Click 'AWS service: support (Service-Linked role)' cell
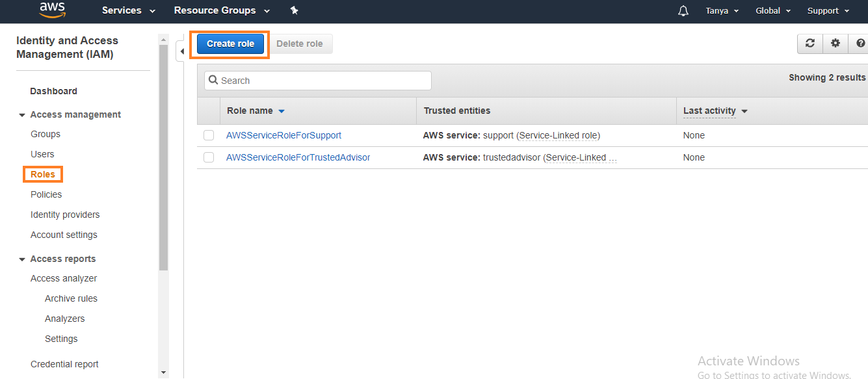The height and width of the screenshot is (379, 868). point(511,135)
